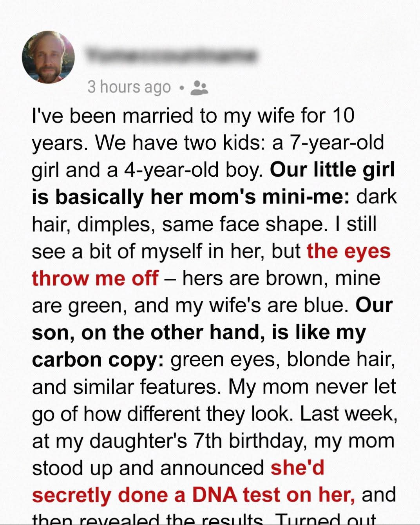The height and width of the screenshot is (525, 420).
Task: Click the bold "carbon copy:" text
Action: (x=98, y=360)
